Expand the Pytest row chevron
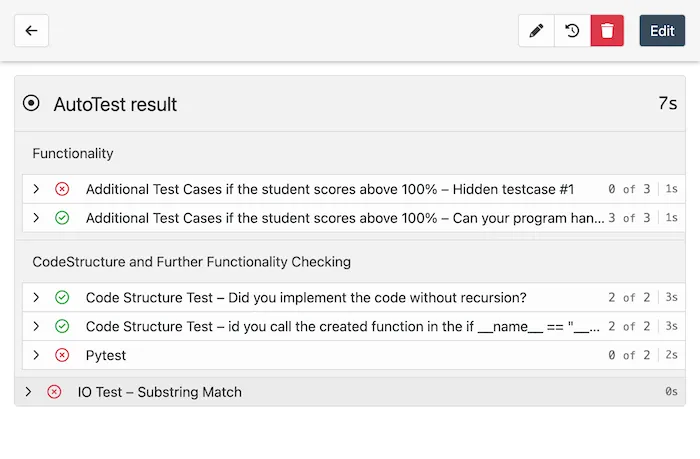The width and height of the screenshot is (700, 459). tap(36, 355)
